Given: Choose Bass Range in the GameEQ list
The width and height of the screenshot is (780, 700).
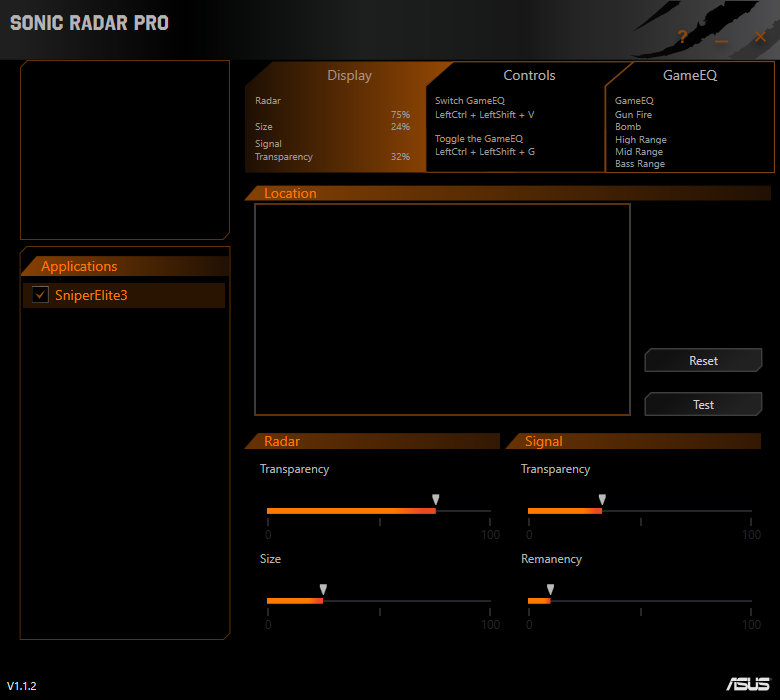Looking at the screenshot, I should pyautogui.click(x=640, y=164).
